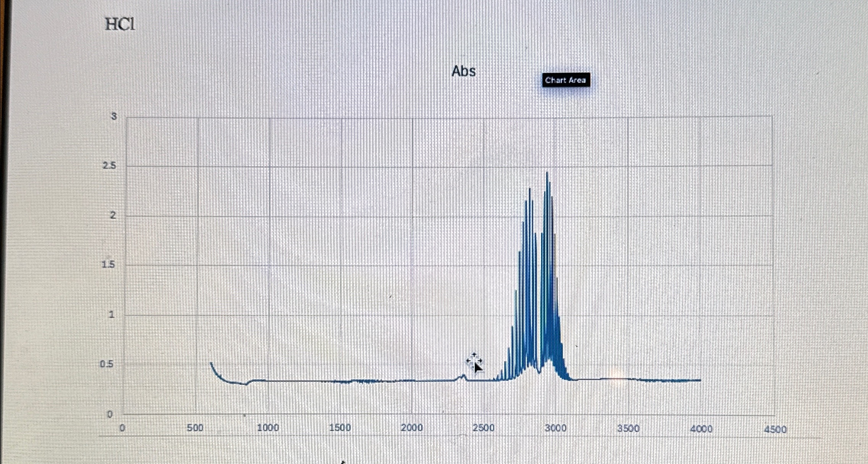This screenshot has height=464, width=868.
Task: Select the tallest absorbance peak near 3000
Action: pyautogui.click(x=547, y=174)
